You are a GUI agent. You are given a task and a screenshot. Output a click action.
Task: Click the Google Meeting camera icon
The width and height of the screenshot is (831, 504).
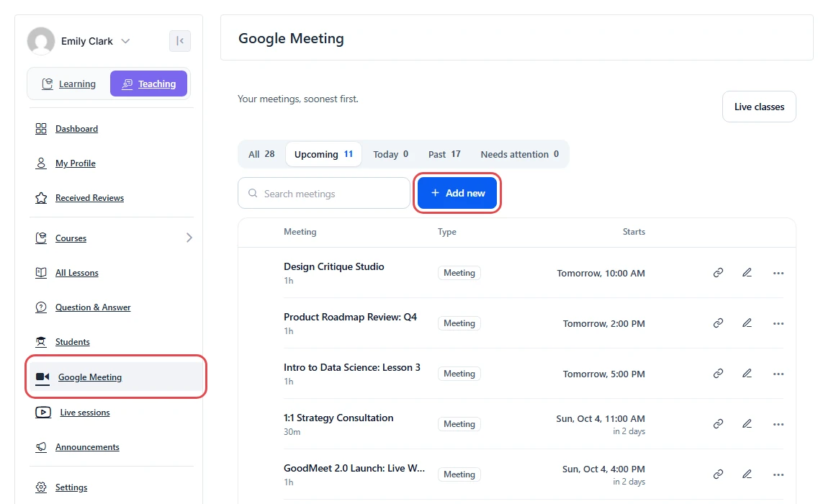pos(42,377)
